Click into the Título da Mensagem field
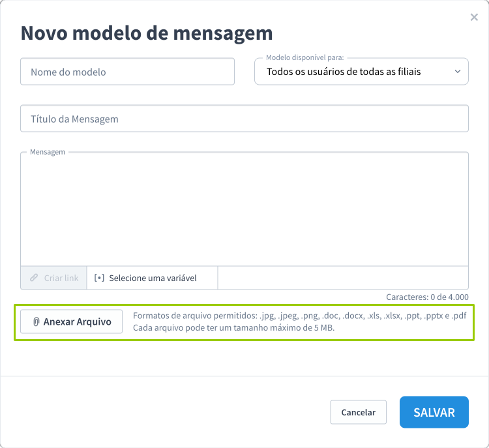Viewport: 489px width, 448px height. pos(244,119)
